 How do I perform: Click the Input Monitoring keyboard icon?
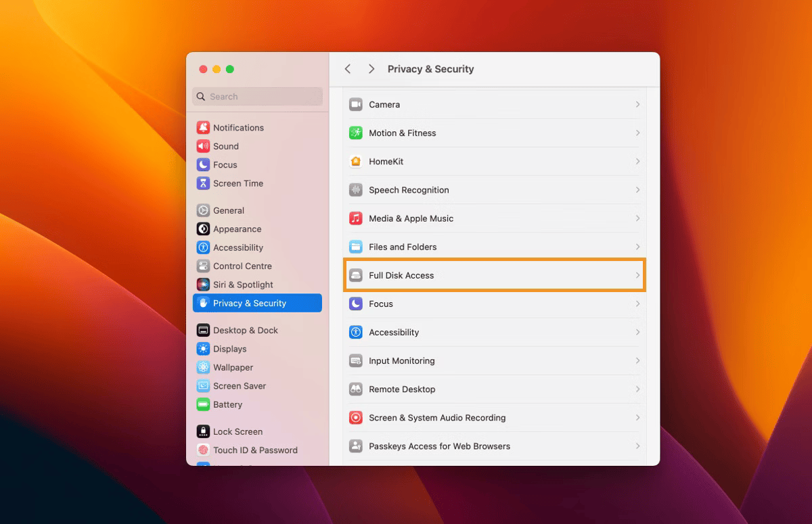(356, 361)
